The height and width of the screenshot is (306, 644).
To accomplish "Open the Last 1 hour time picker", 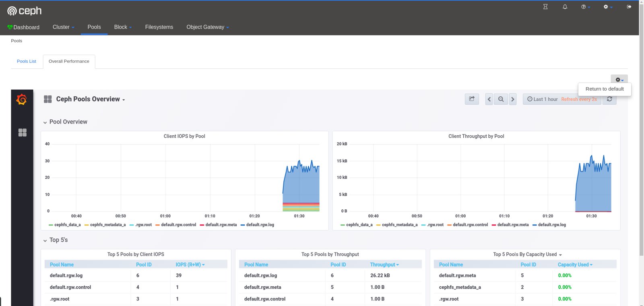I will click(x=562, y=99).
